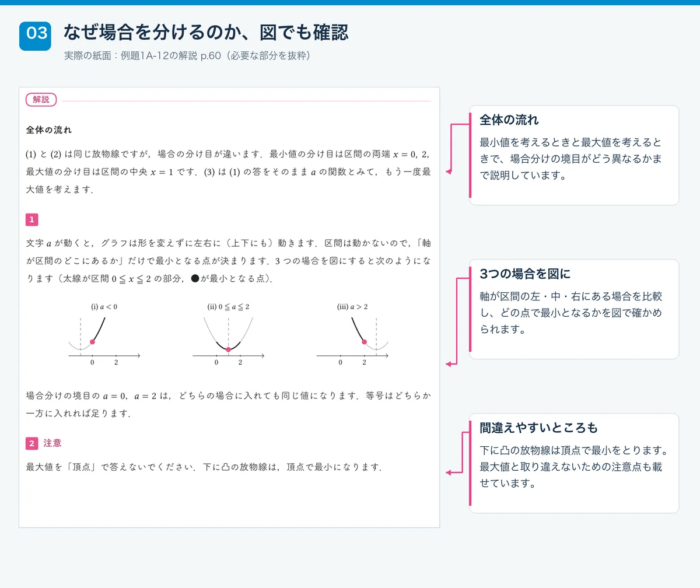Click the bold 全体の流れ heading inside the page
Screen dimensions: 700x588
(x=49, y=129)
